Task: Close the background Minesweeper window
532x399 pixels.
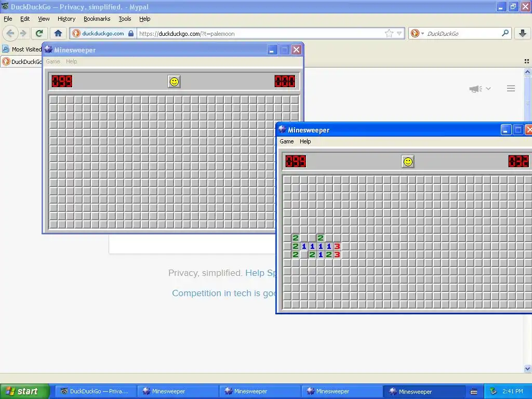Action: click(x=296, y=50)
